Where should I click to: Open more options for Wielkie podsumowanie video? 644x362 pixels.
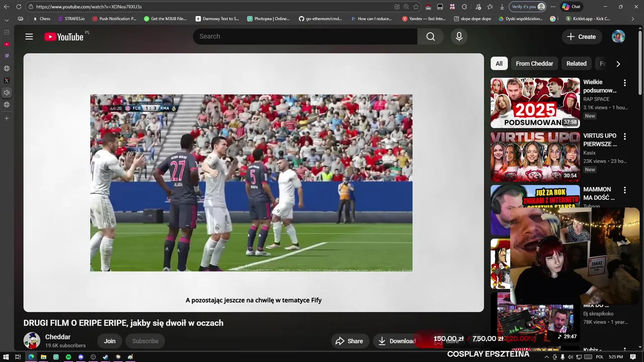(x=625, y=83)
